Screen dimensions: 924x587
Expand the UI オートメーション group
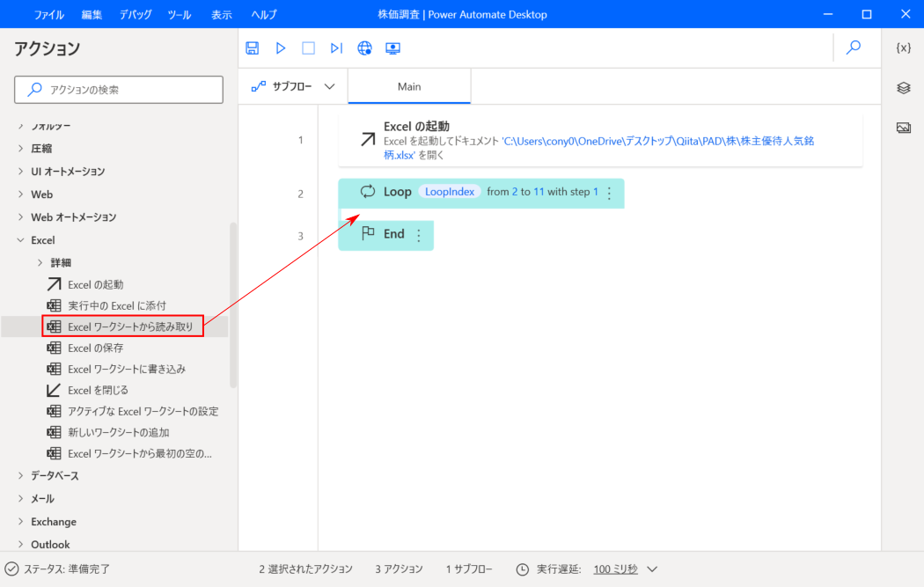click(20, 172)
